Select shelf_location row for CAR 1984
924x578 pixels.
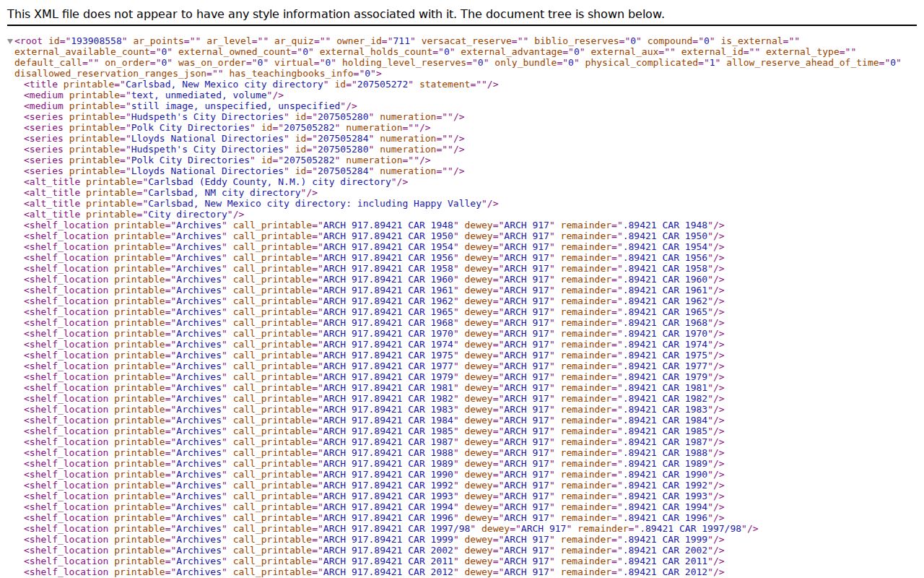click(x=374, y=420)
